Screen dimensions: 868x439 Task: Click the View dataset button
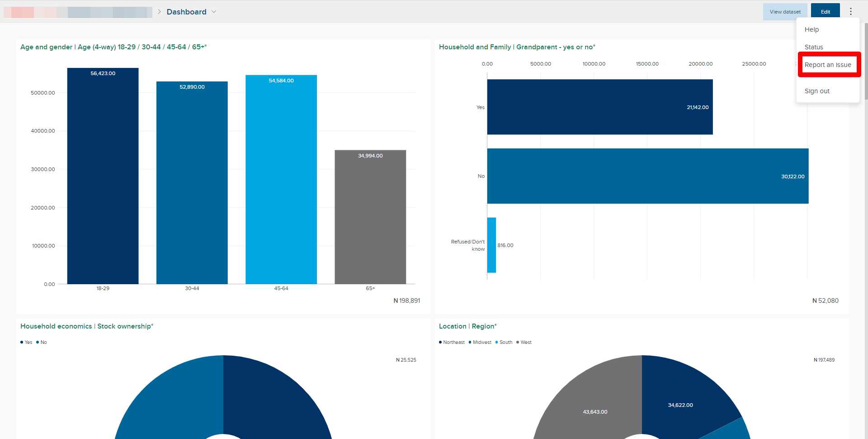pos(785,12)
